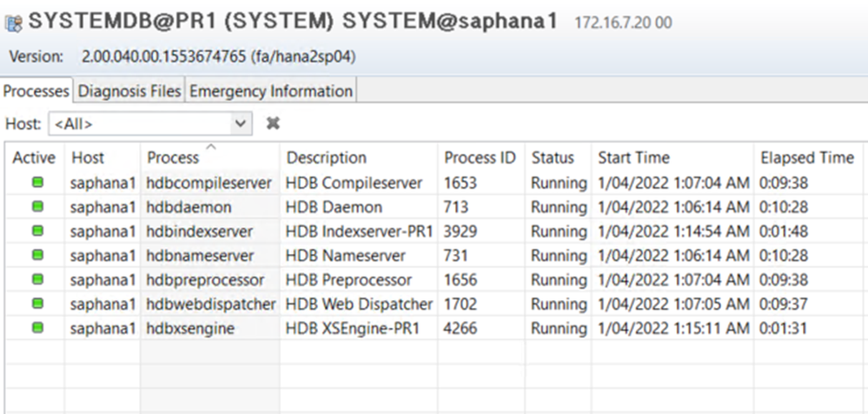
Task: Click start time 1/04/2022 1:15:11 AM
Action: (673, 329)
